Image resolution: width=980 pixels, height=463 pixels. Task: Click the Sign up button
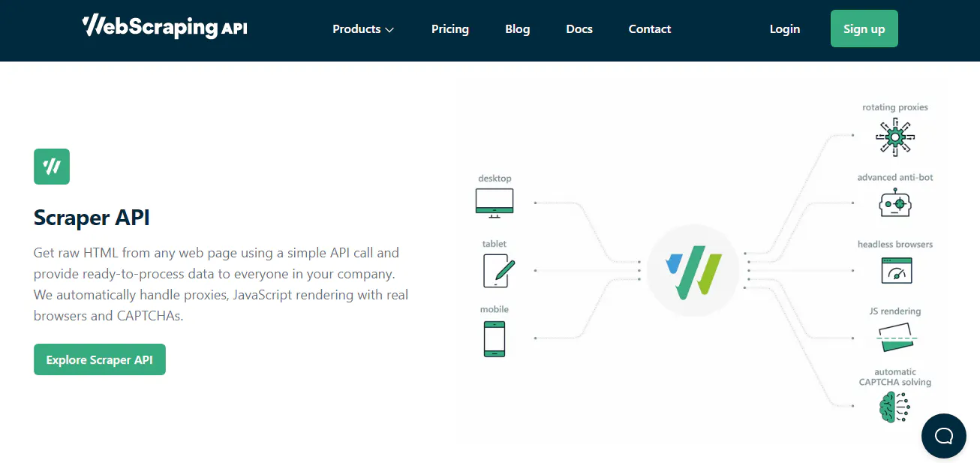tap(864, 28)
